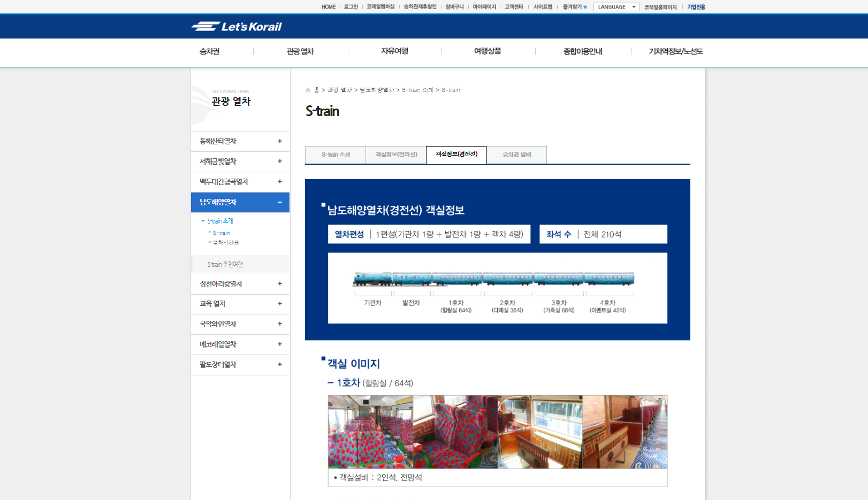Click first 힐링실 seat row photo

tap(370, 432)
